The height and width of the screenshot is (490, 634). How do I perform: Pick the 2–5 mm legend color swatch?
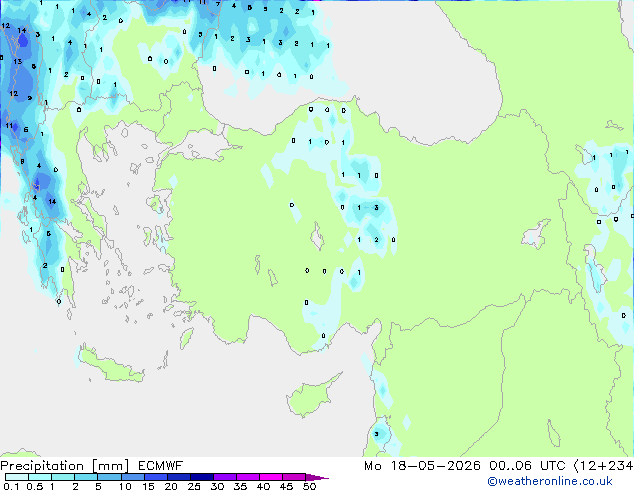point(86,477)
